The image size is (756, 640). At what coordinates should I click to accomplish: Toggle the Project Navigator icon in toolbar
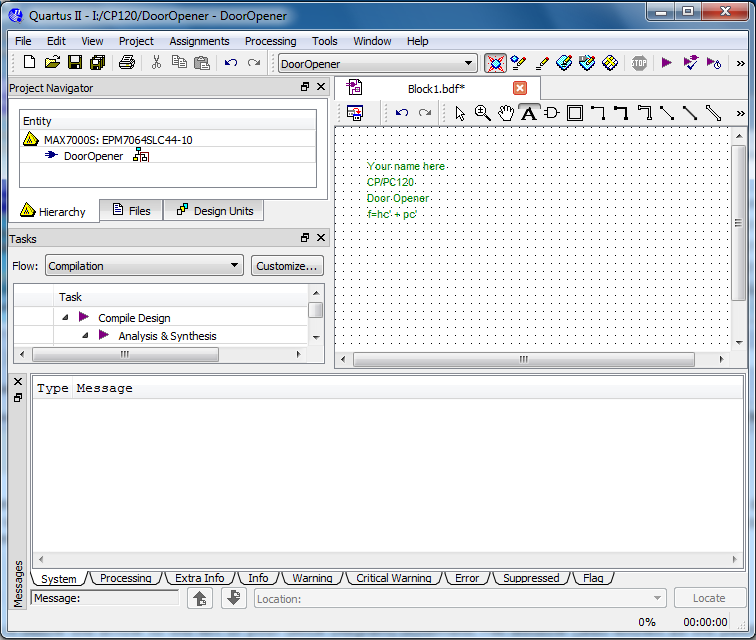495,63
